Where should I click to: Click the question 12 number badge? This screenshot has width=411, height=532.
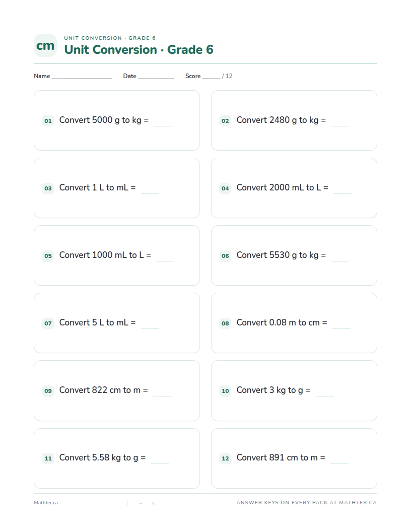(x=225, y=458)
